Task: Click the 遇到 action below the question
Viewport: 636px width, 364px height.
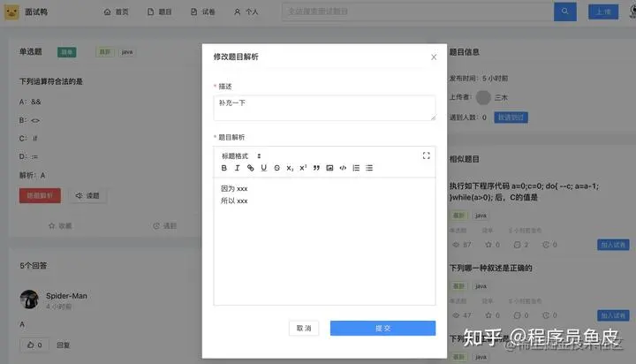Action: pos(164,225)
